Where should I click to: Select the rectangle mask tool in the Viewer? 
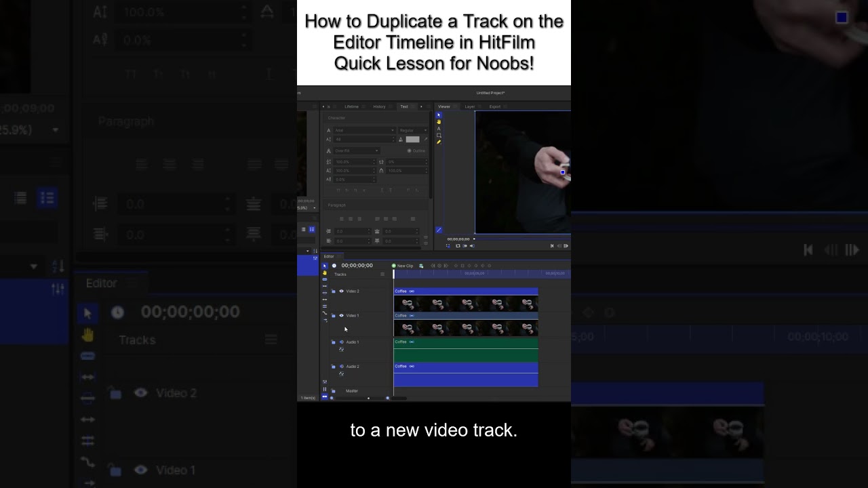(x=439, y=136)
